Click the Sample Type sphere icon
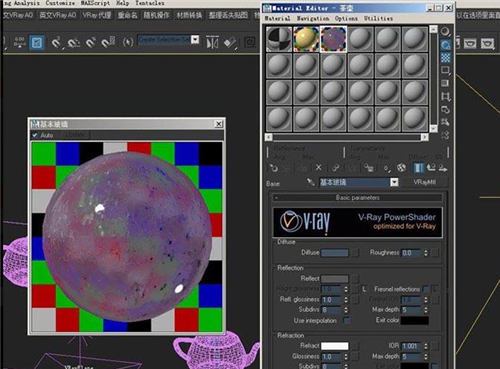Image resolution: width=500 pixels, height=369 pixels. click(x=445, y=32)
